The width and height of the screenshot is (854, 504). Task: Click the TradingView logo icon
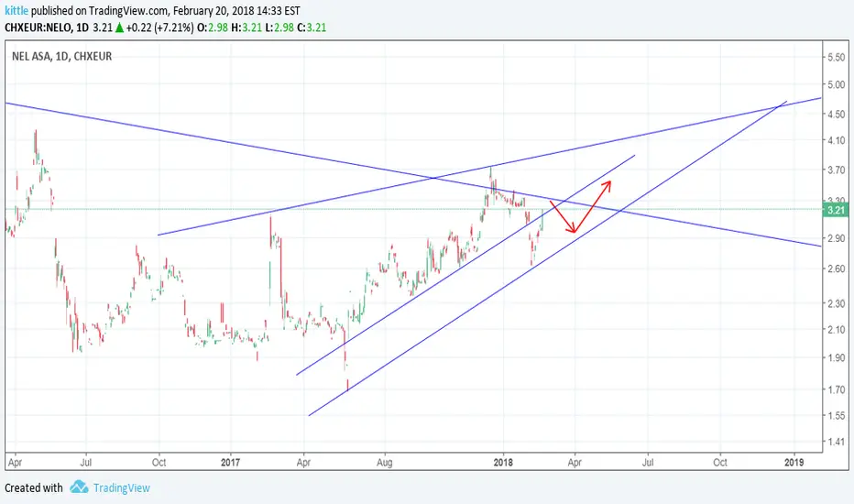(x=79, y=488)
